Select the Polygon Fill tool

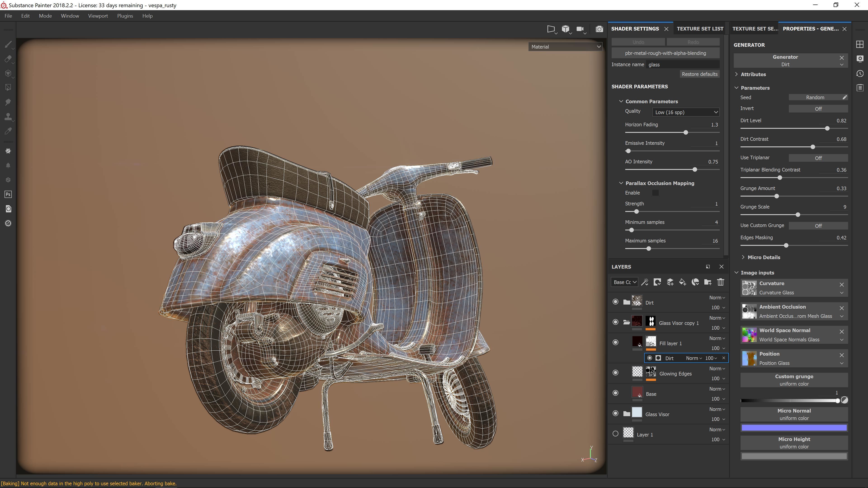pyautogui.click(x=8, y=88)
